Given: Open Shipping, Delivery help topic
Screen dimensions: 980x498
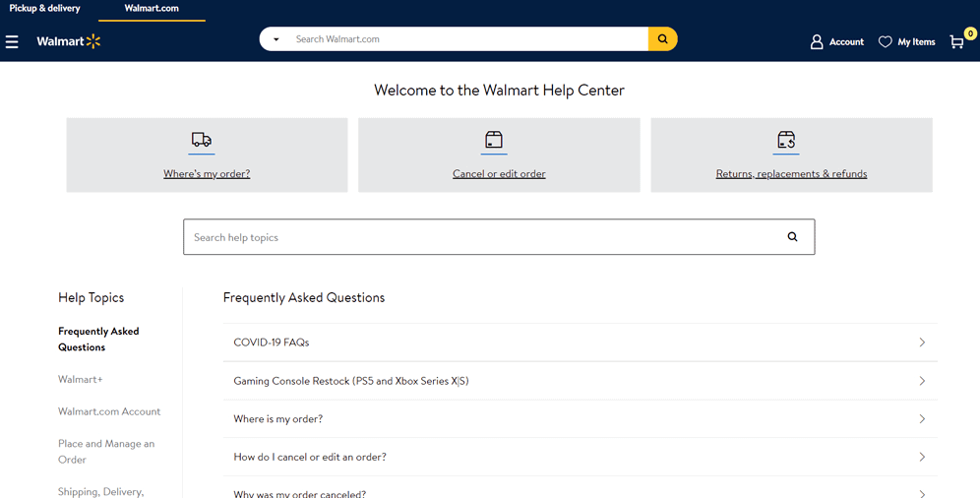Looking at the screenshot, I should pyautogui.click(x=100, y=492).
